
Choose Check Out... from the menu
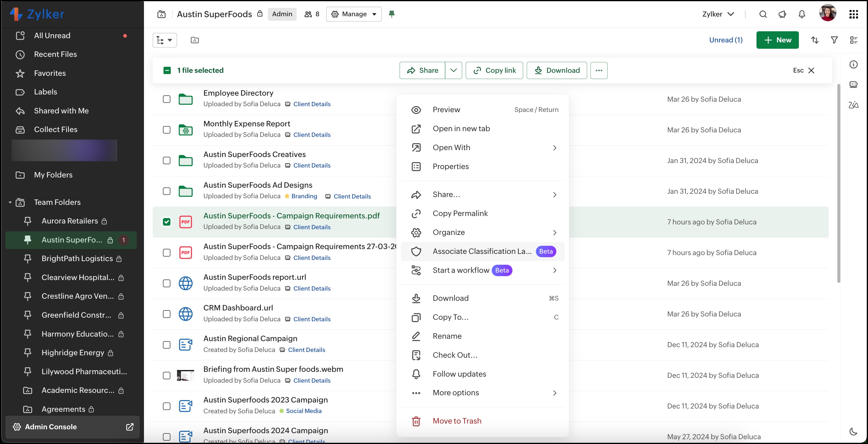click(482, 355)
